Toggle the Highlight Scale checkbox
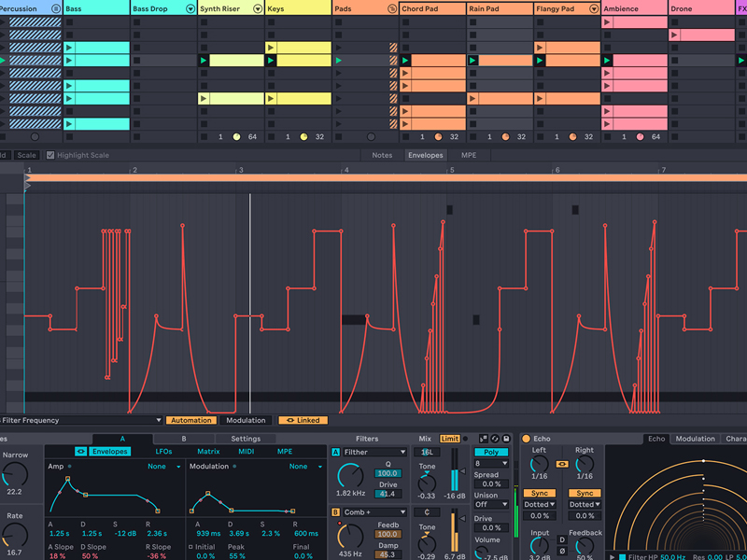Viewport: 747px width, 560px height. click(x=50, y=155)
